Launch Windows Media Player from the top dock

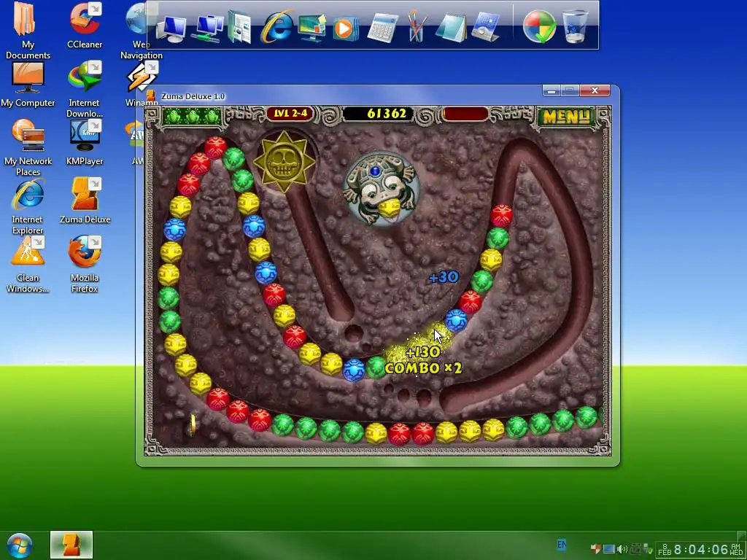tap(344, 28)
